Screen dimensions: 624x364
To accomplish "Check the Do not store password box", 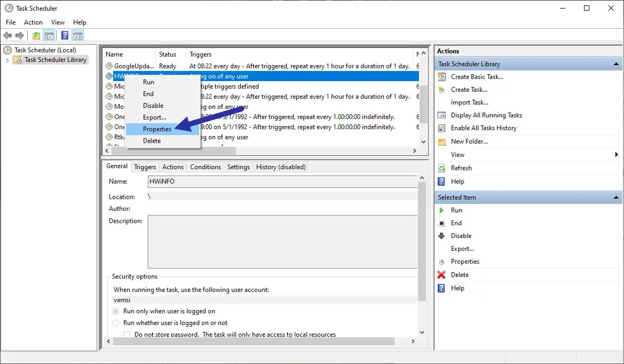I will pyautogui.click(x=127, y=335).
